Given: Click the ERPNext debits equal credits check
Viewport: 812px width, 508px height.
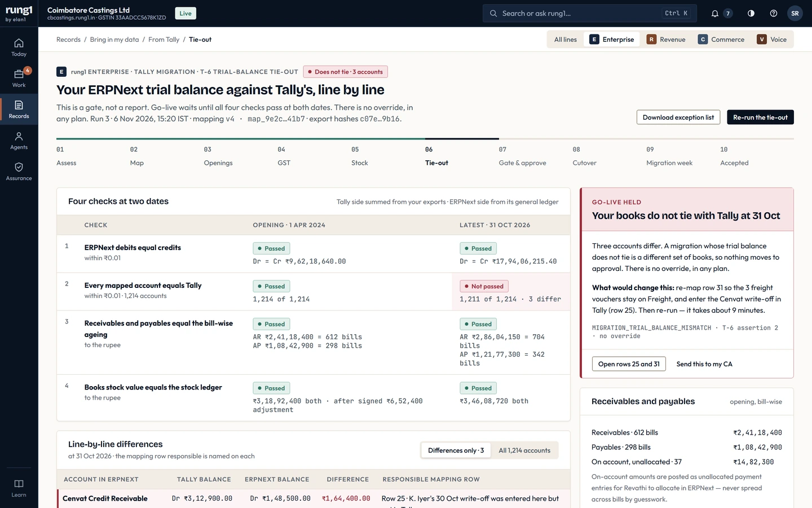Looking at the screenshot, I should (x=133, y=248).
